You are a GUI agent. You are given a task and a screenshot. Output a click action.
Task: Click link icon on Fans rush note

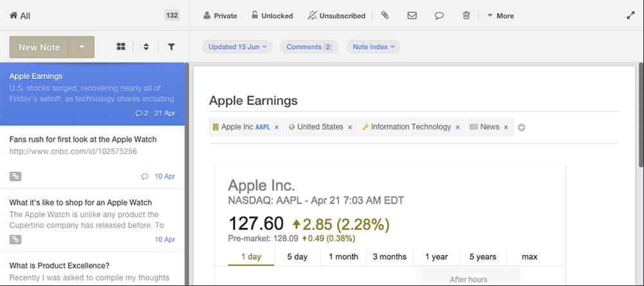[x=15, y=176]
